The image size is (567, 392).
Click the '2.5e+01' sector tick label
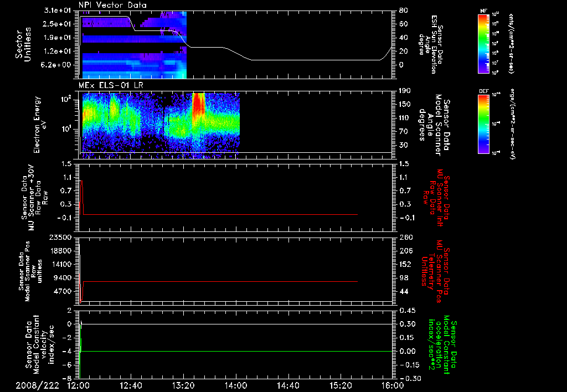tap(58, 24)
